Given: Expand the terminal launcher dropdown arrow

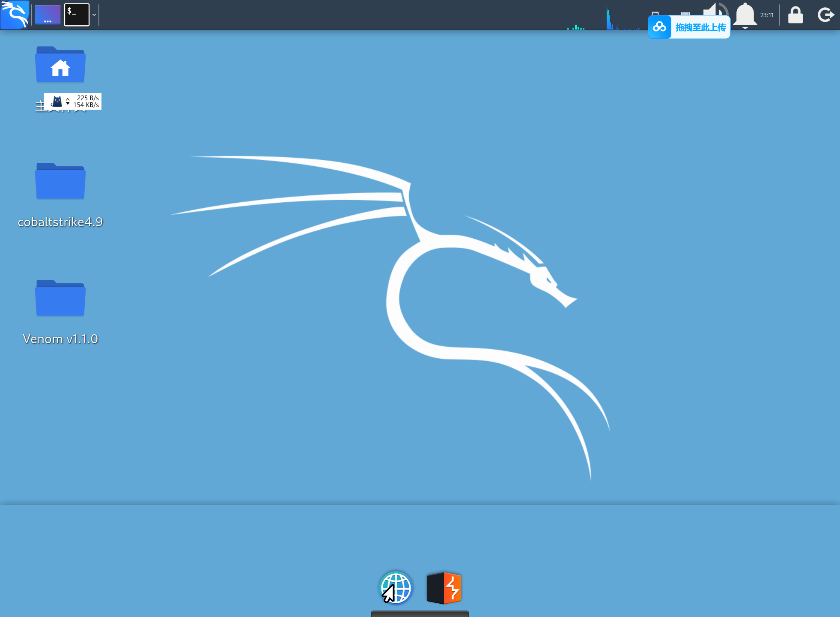Looking at the screenshot, I should point(94,15).
